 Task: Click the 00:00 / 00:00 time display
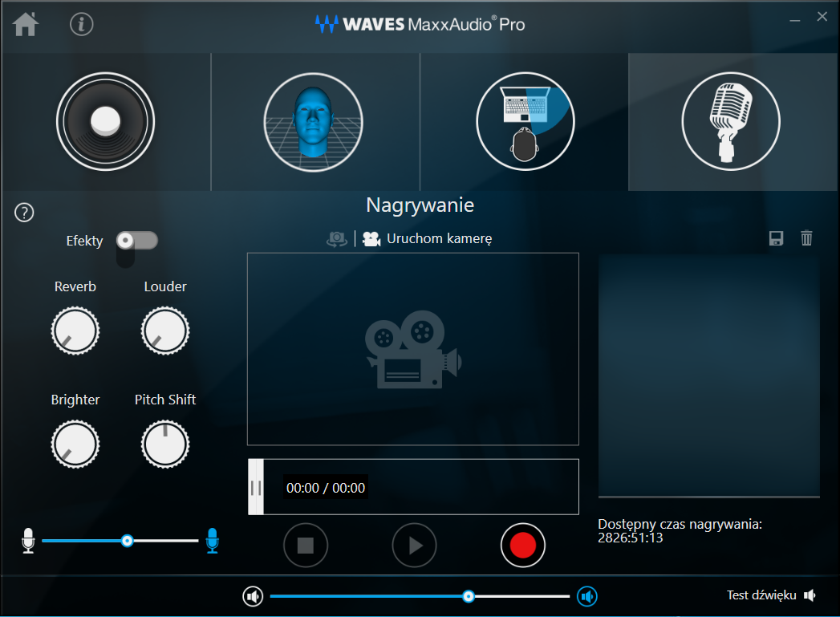[326, 487]
